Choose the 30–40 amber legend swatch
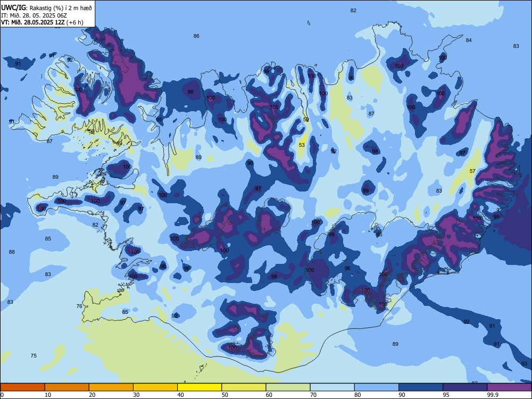 pos(155,387)
